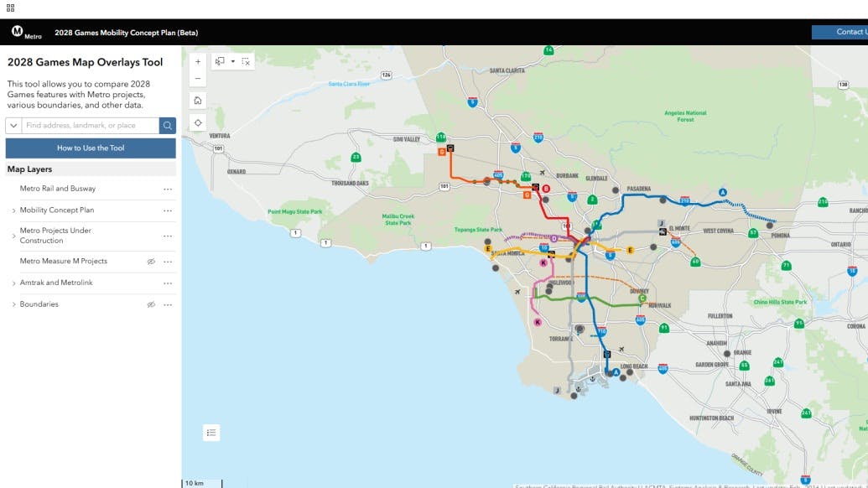
Task: Click the How to Use the Tool button
Action: tap(90, 148)
